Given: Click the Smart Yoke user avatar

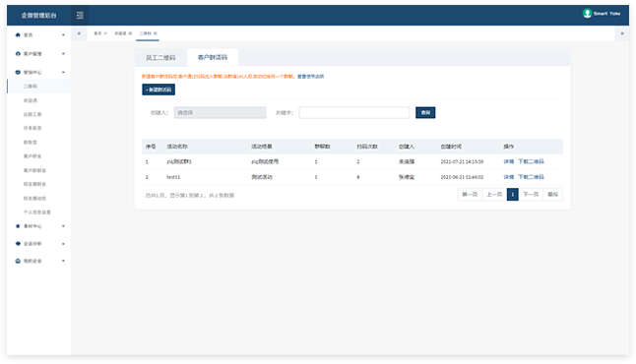Looking at the screenshot, I should point(587,14).
